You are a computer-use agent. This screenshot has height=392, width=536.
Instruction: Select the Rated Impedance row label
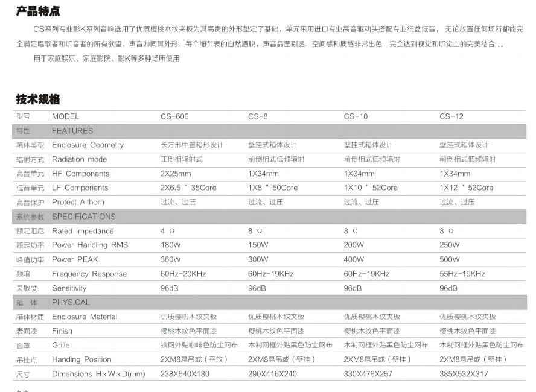pos(83,231)
